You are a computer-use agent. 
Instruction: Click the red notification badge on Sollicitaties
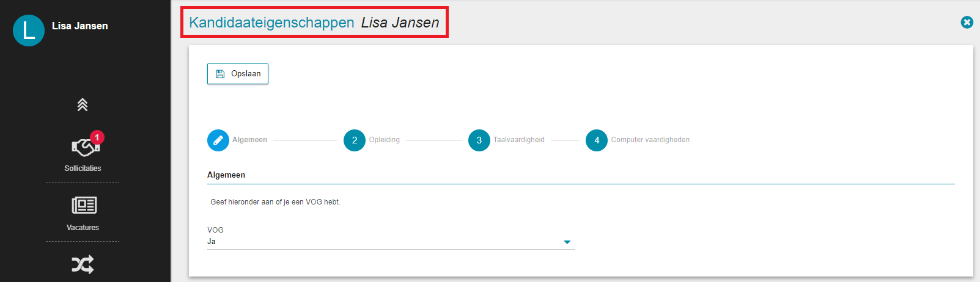pyautogui.click(x=97, y=137)
